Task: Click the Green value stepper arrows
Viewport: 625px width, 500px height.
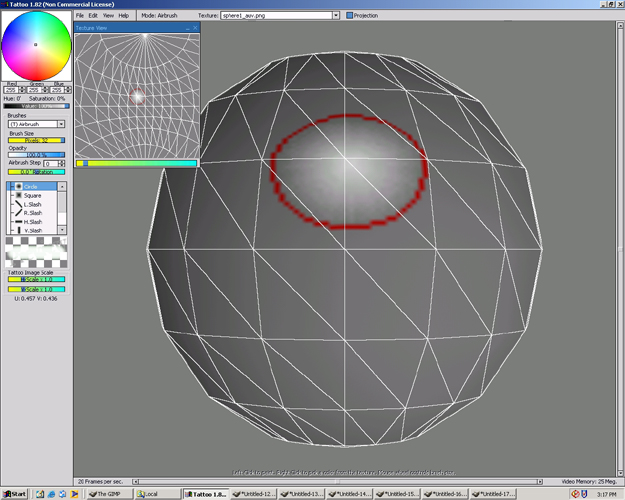Action: 45,90
